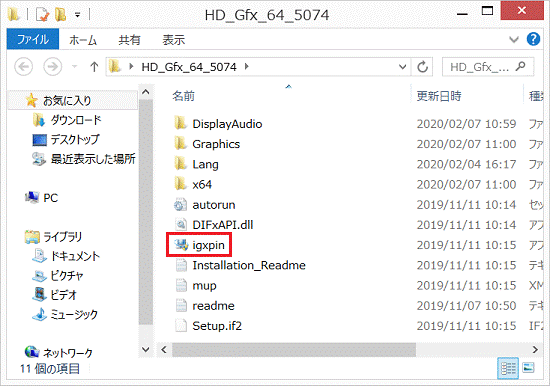Go forward with the Forward arrow
Image resolution: width=550 pixels, height=386 pixels.
53,66
